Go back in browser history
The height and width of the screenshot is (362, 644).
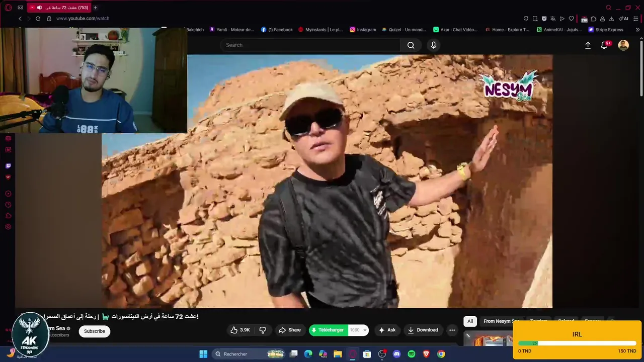point(20,19)
